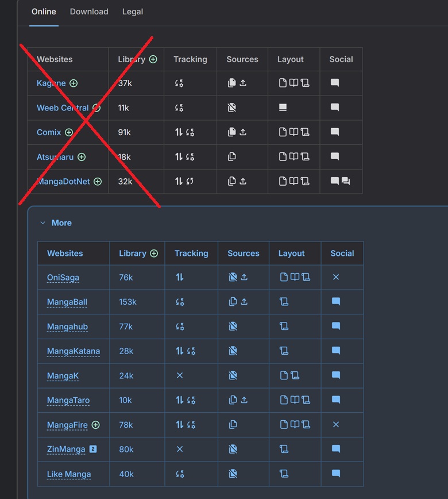Click the plus icon beside More table Library header
448x499 pixels.
click(x=154, y=254)
